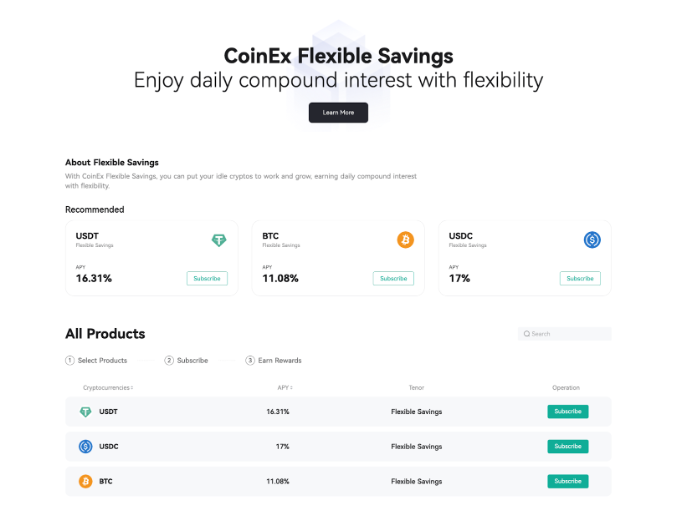Sort table by APY column arrow

click(291, 388)
